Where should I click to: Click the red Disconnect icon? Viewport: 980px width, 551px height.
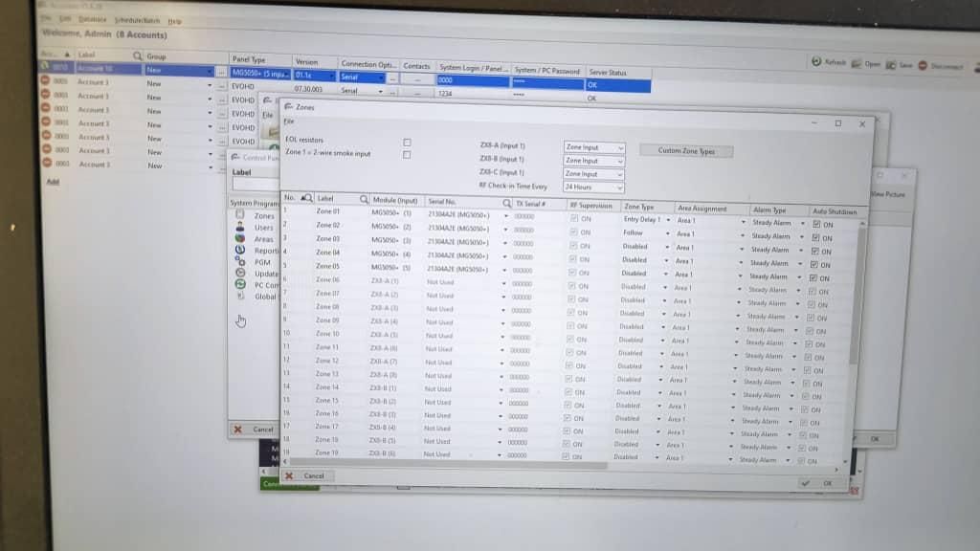(x=924, y=65)
